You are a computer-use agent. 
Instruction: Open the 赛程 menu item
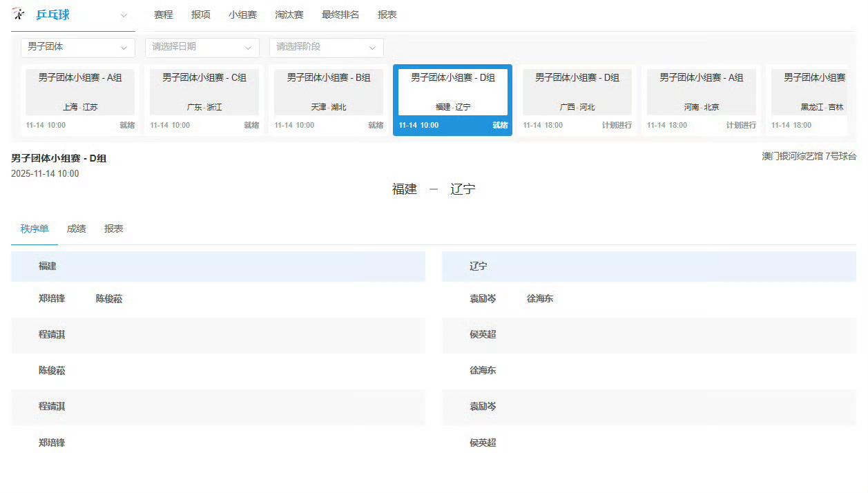pyautogui.click(x=163, y=14)
